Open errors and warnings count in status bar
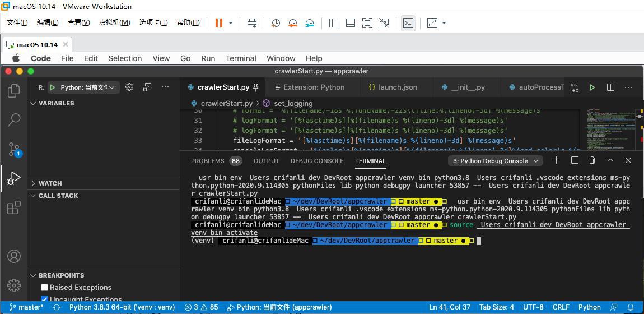644x314 pixels. click(x=201, y=307)
